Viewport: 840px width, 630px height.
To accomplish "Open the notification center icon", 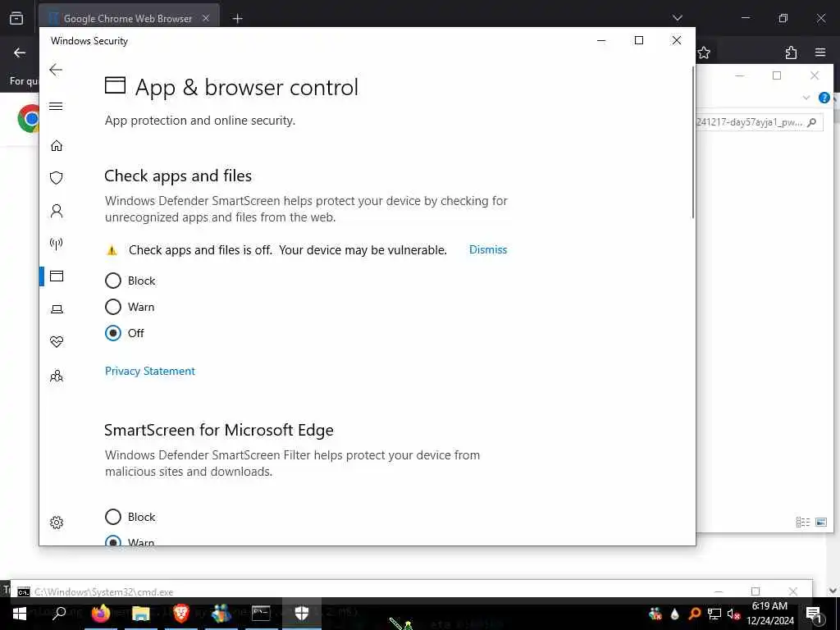I will [814, 614].
